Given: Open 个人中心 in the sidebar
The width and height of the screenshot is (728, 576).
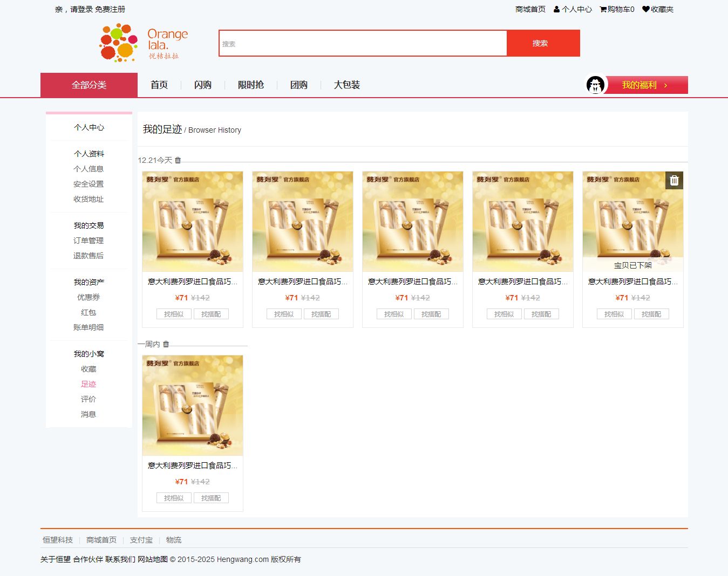Looking at the screenshot, I should point(89,127).
